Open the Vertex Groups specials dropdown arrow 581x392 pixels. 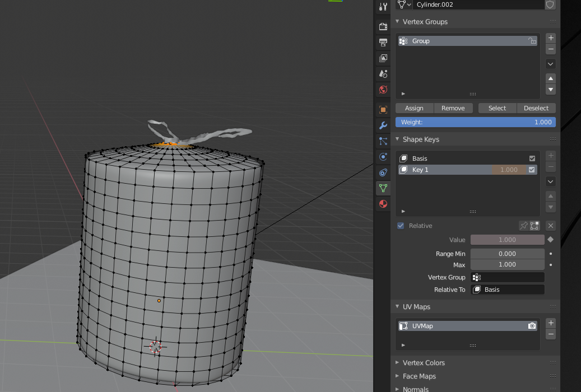(551, 64)
